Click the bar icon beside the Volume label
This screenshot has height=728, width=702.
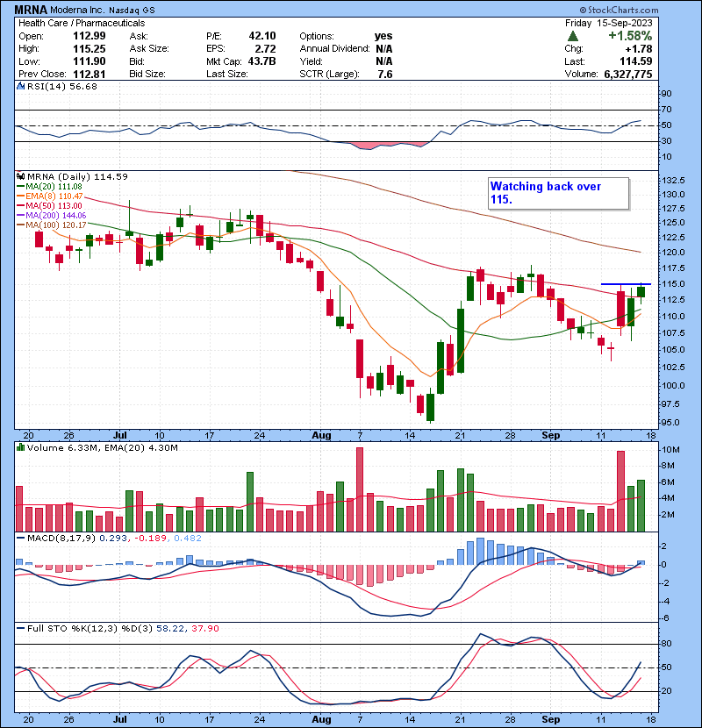click(20, 447)
